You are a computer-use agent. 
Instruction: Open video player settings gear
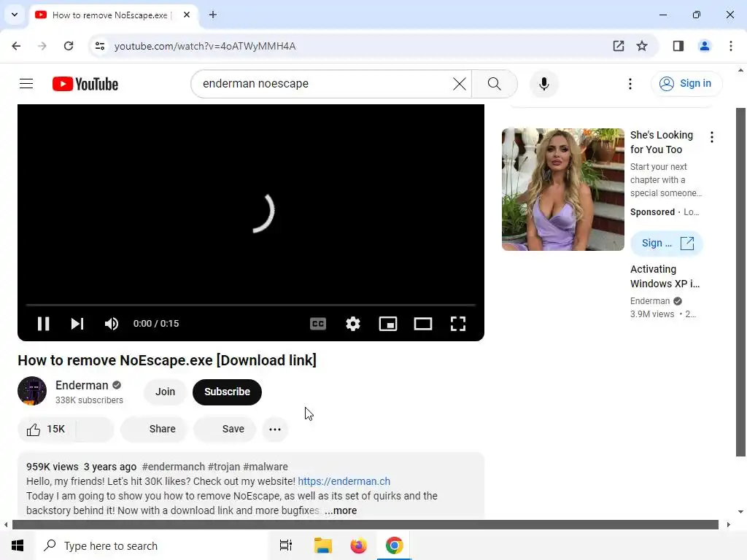point(353,324)
